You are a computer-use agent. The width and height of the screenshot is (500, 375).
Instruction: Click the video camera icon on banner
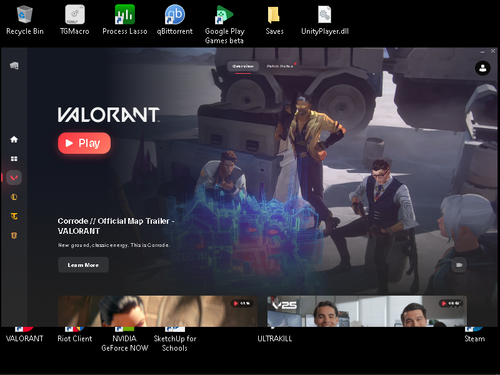[459, 265]
